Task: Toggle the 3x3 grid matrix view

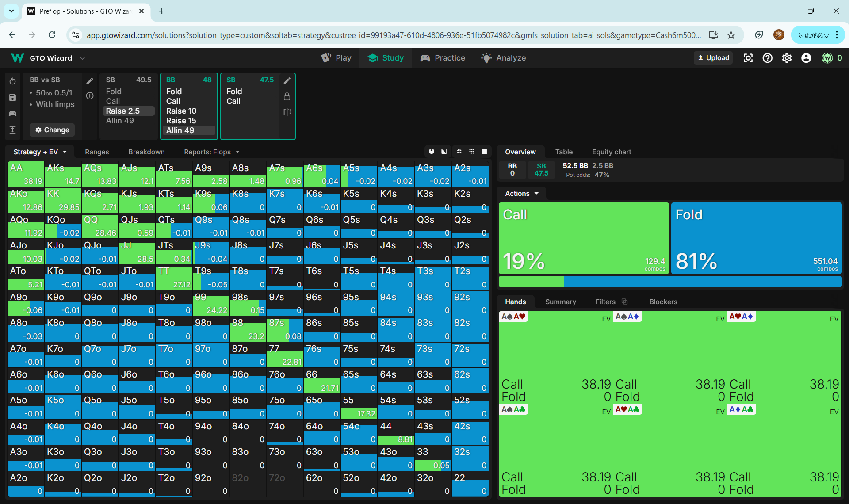Action: [x=472, y=152]
